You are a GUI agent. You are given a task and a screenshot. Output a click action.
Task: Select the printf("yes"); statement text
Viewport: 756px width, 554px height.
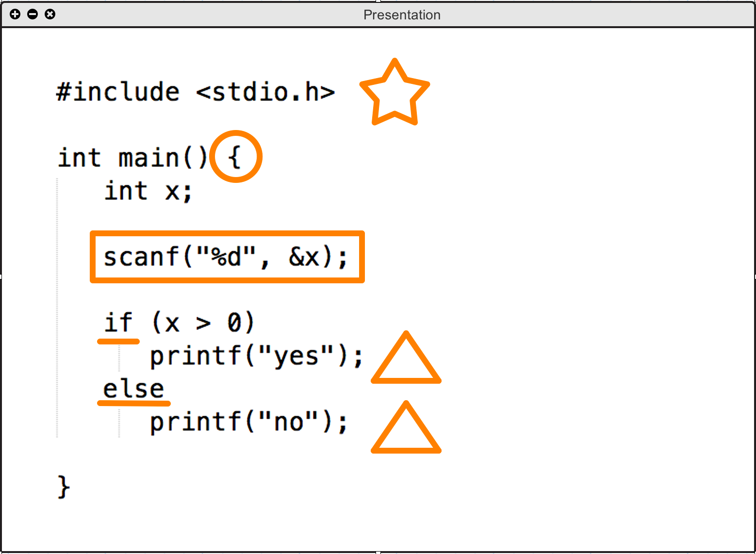[x=256, y=356]
